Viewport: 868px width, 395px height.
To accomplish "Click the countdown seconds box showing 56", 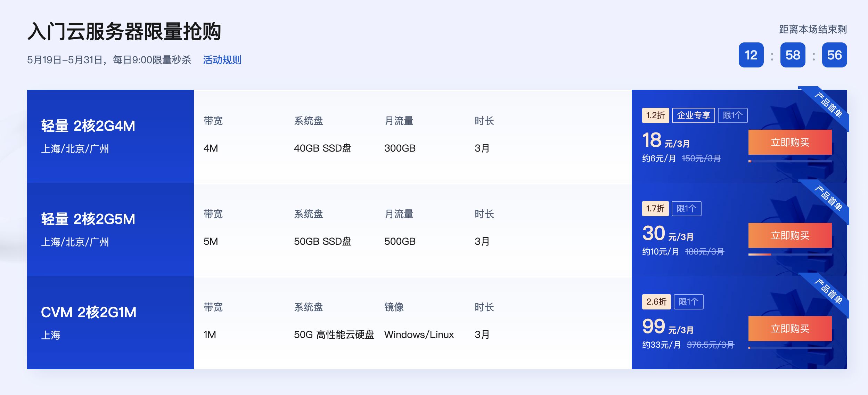I will tap(834, 55).
